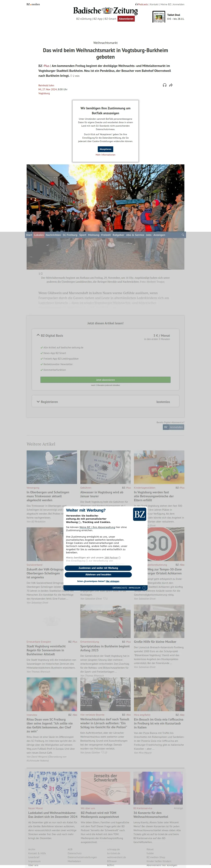Open the water meter article thumbnail
The image size is (211, 868).
pyautogui.click(x=105, y=467)
